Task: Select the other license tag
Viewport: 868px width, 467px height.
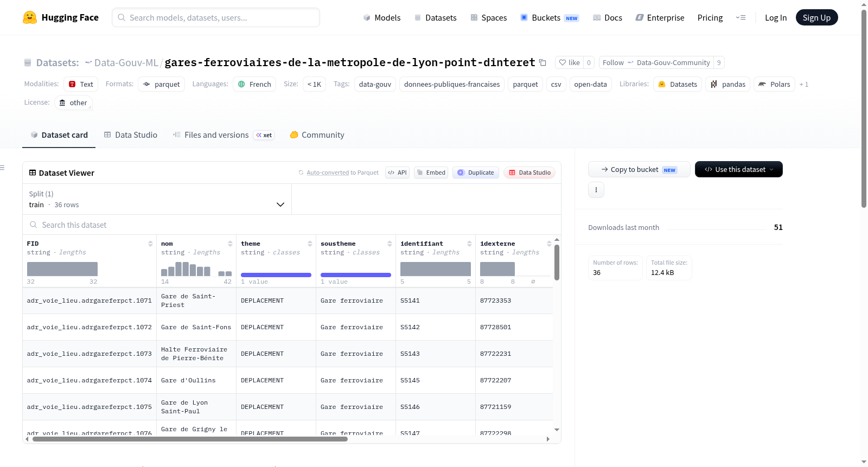Action: [73, 103]
